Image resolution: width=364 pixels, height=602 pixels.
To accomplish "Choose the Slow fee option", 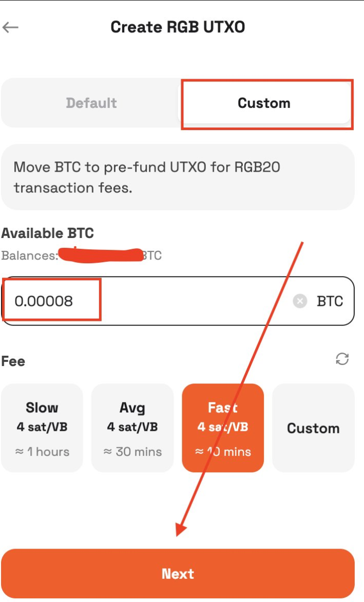I will tap(42, 428).
